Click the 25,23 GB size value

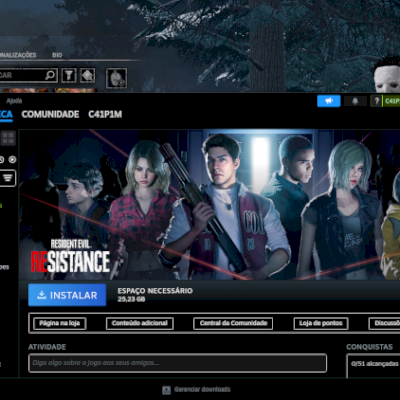pyautogui.click(x=131, y=299)
